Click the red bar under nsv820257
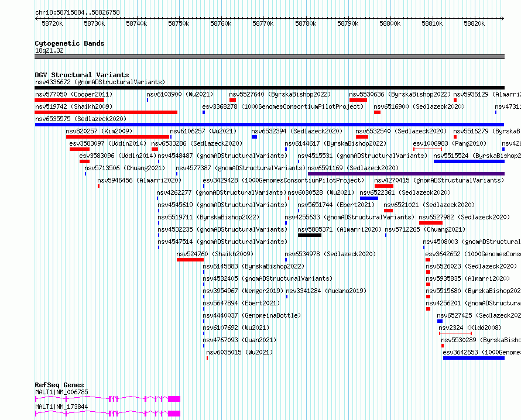Image resolution: width=521 pixels, height=420 pixels. (118, 137)
